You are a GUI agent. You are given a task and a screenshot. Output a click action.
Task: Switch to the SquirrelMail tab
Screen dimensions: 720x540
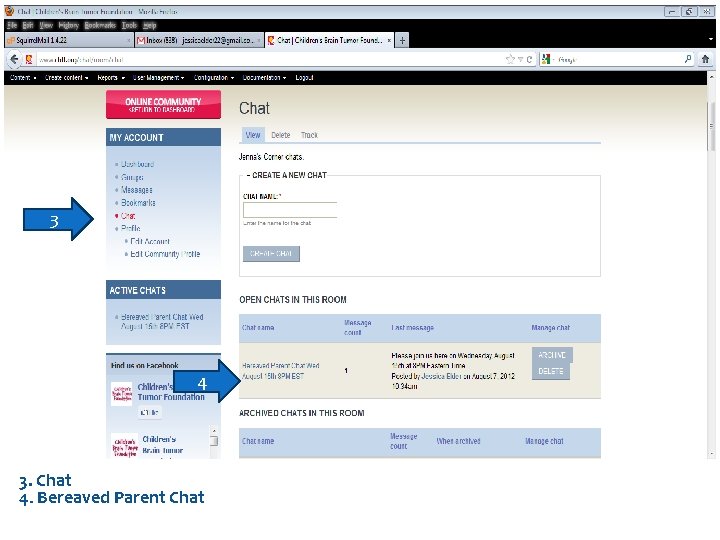[69, 40]
